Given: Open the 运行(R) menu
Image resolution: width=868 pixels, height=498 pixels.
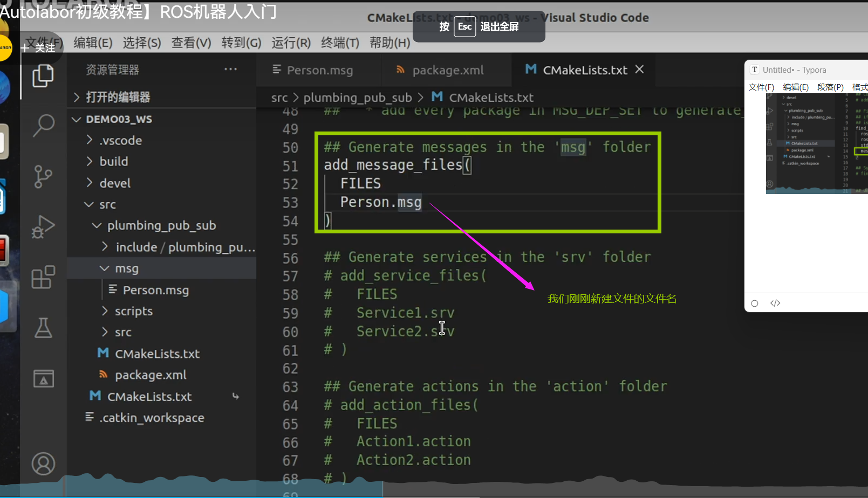Looking at the screenshot, I should click(291, 43).
